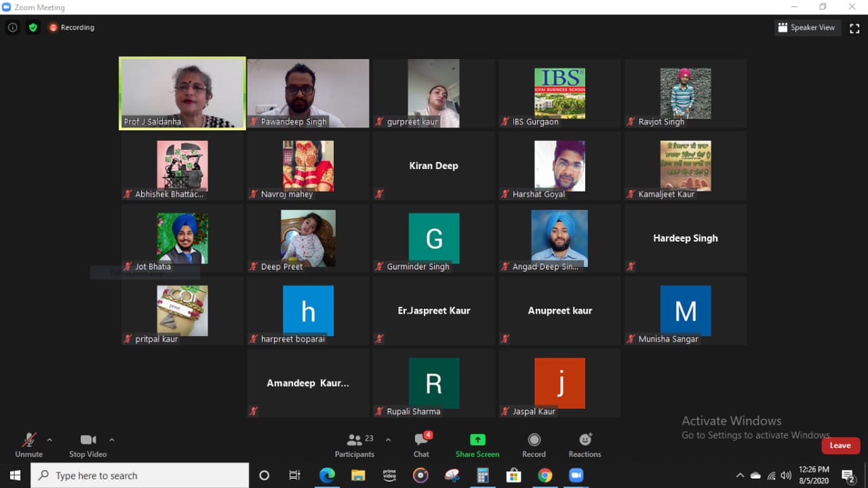
Task: Open the Participants panel
Action: [355, 445]
